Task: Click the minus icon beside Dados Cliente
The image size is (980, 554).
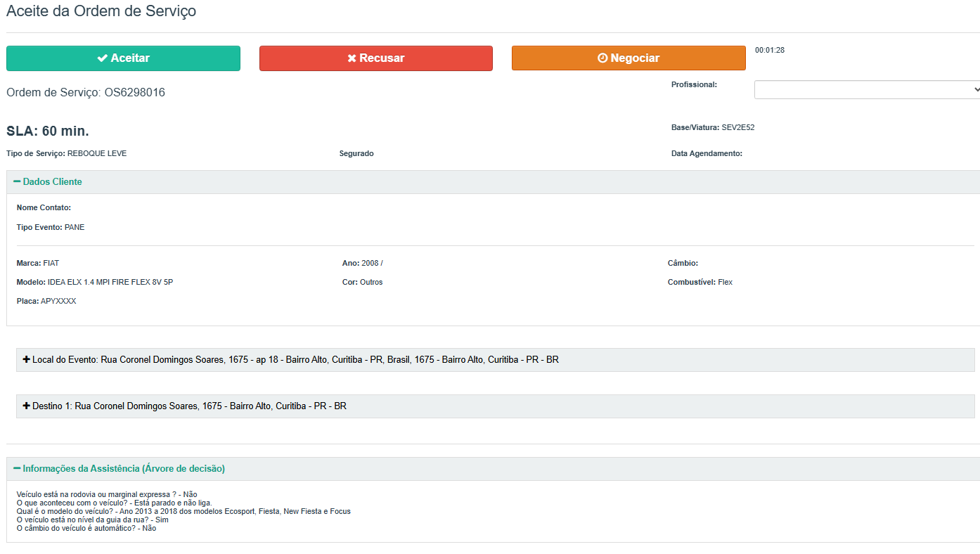Action: point(17,182)
